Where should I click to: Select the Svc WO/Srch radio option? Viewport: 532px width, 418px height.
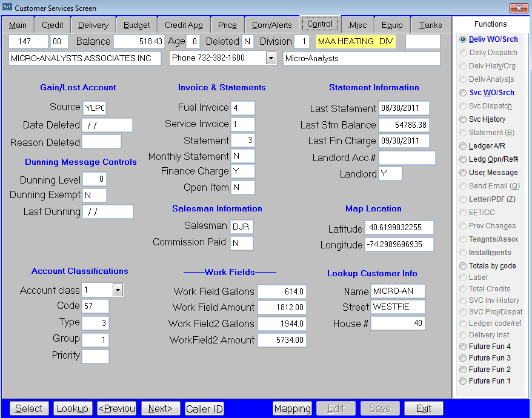pyautogui.click(x=464, y=93)
